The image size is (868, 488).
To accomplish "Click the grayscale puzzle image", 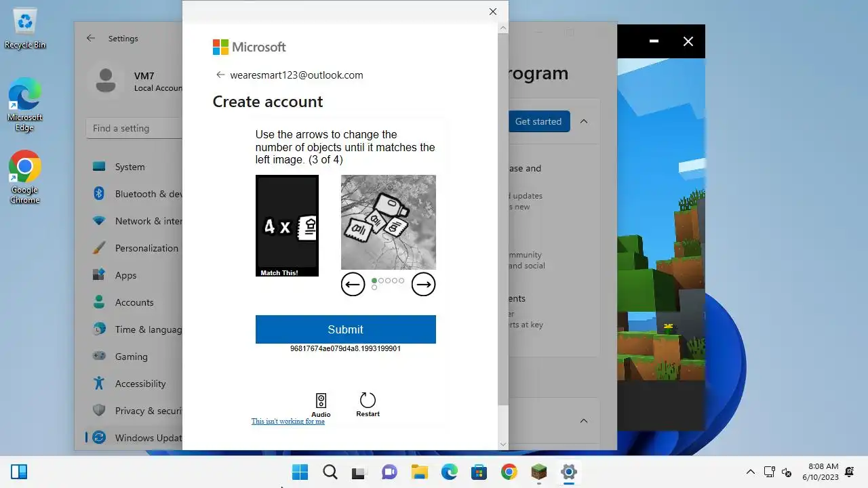I will pos(389,222).
